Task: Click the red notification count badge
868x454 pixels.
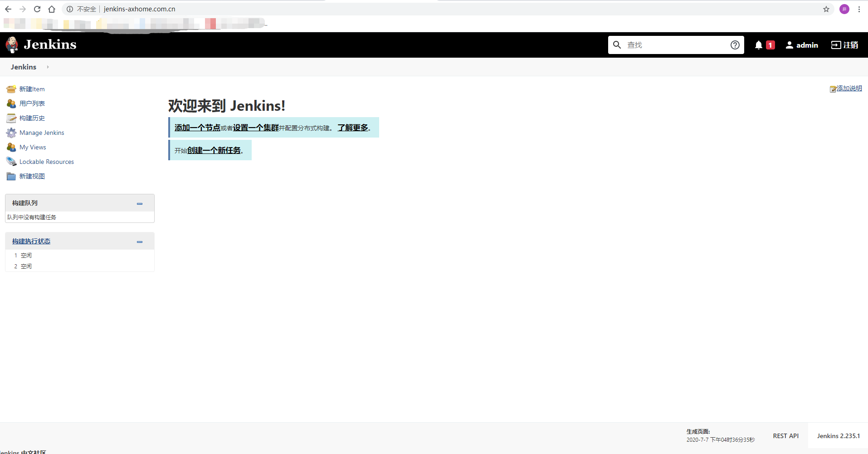Action: click(770, 45)
